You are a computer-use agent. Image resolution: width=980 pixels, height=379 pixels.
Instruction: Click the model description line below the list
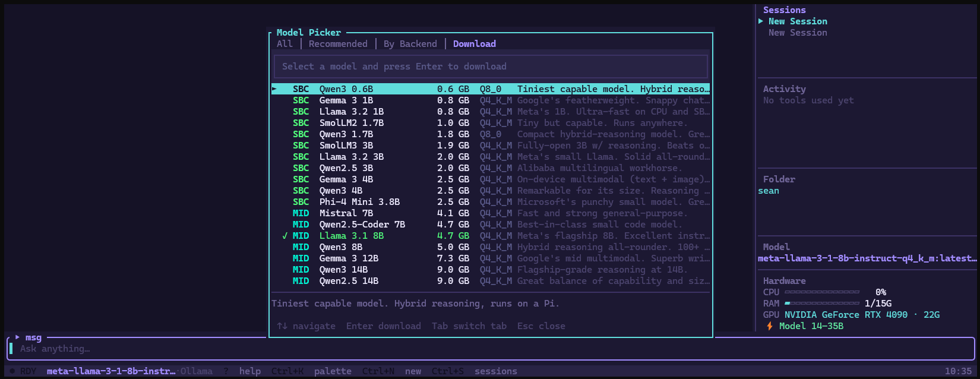tap(415, 304)
